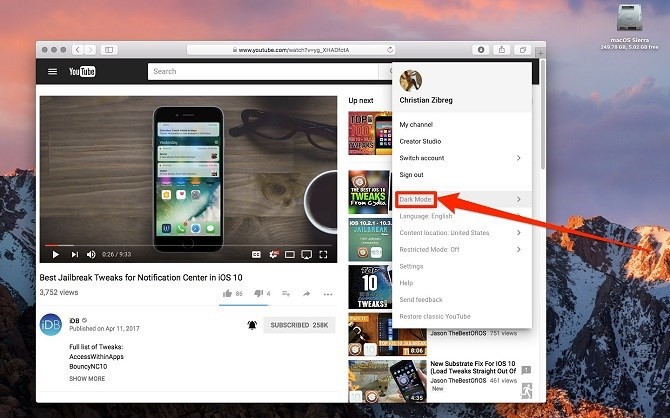670x418 pixels.
Task: Click the Safari address bar
Action: pyautogui.click(x=291, y=50)
